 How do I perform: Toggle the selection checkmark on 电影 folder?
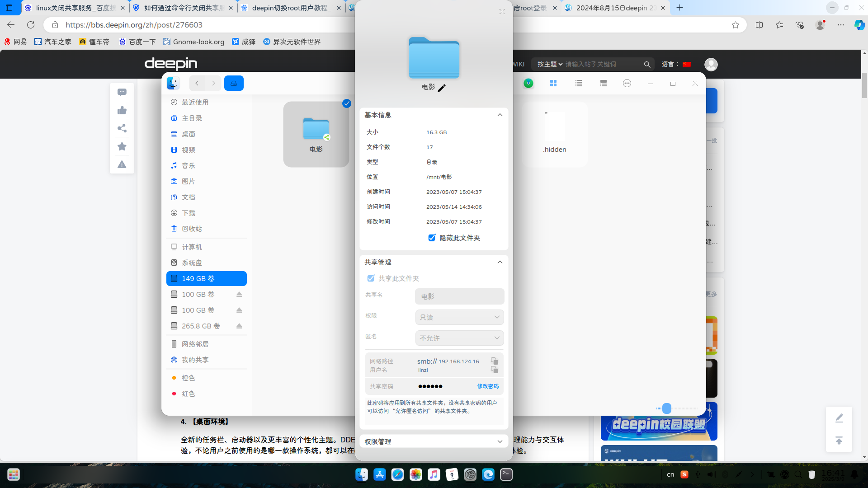[347, 103]
